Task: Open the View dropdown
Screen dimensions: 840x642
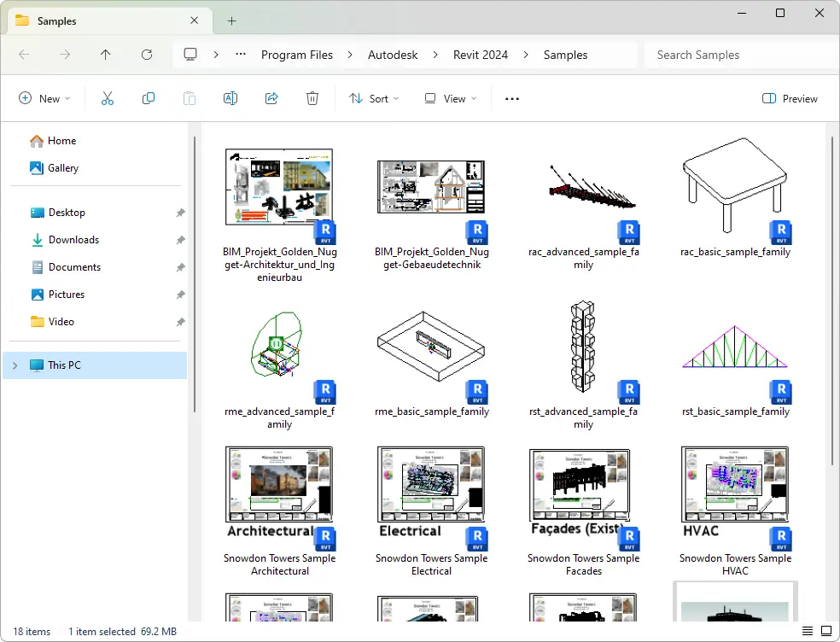Action: [x=450, y=98]
